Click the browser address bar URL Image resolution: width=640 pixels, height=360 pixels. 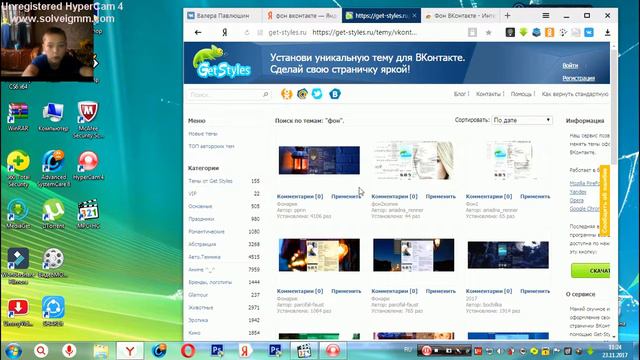point(364,32)
